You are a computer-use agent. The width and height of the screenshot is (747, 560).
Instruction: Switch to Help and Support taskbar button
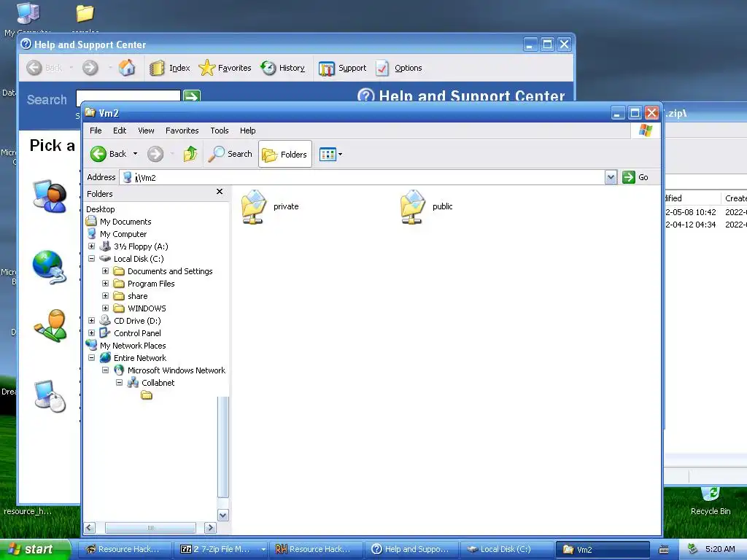(411, 549)
